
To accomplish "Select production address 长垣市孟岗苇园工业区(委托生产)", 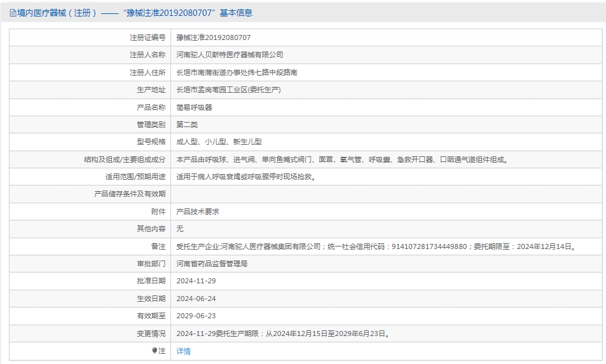I will coord(228,90).
